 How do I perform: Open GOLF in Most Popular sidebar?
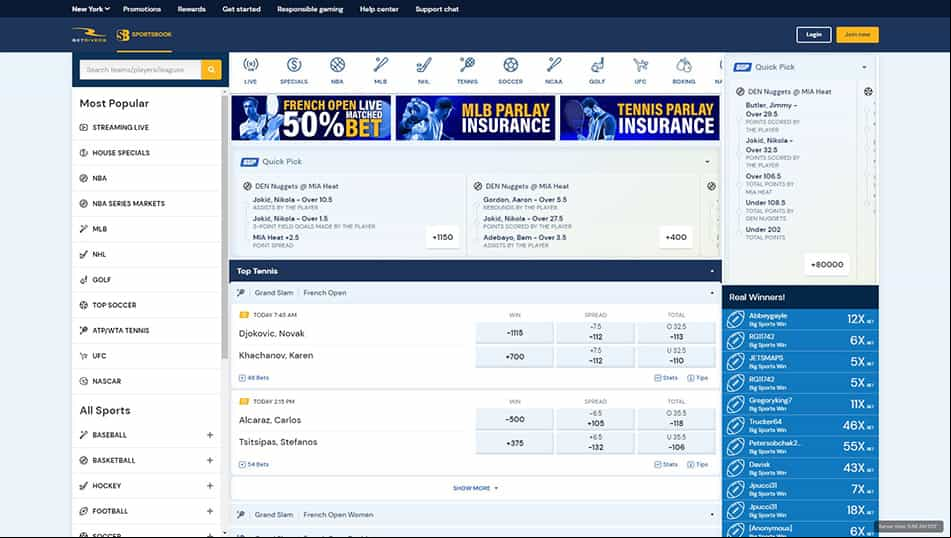coord(146,280)
